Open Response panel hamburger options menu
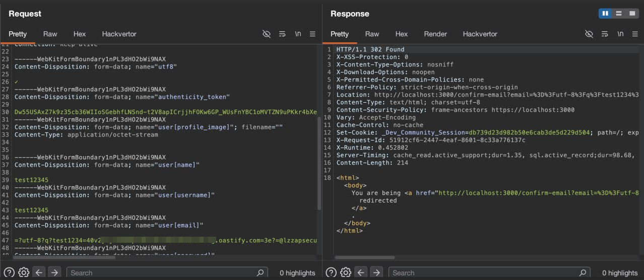 click(x=634, y=34)
